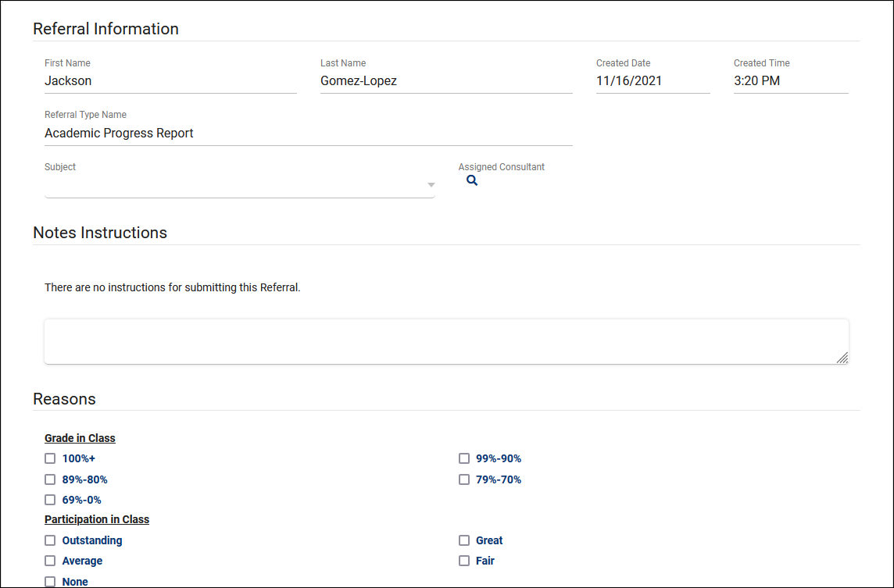This screenshot has height=588, width=894.
Task: Click the Last Name field Gomez-Lopez
Action: [x=445, y=81]
